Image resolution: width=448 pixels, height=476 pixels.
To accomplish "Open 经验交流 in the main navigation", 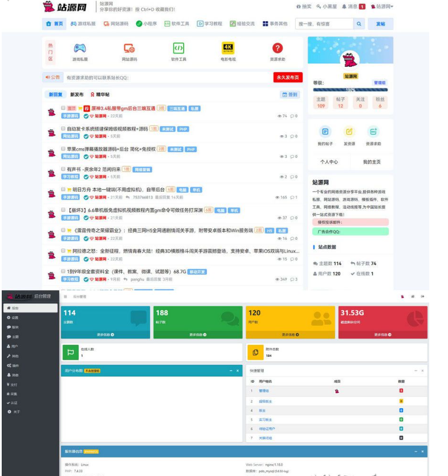I will tap(242, 24).
